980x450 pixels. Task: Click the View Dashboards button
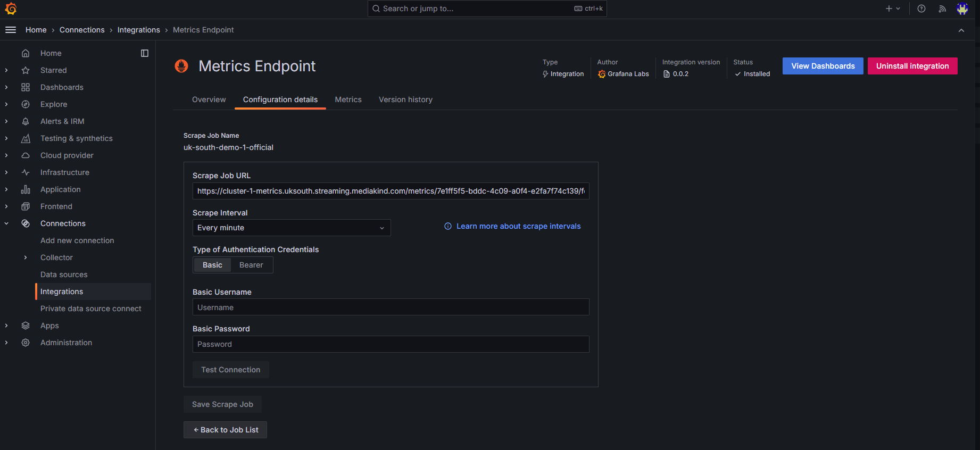[823, 66]
